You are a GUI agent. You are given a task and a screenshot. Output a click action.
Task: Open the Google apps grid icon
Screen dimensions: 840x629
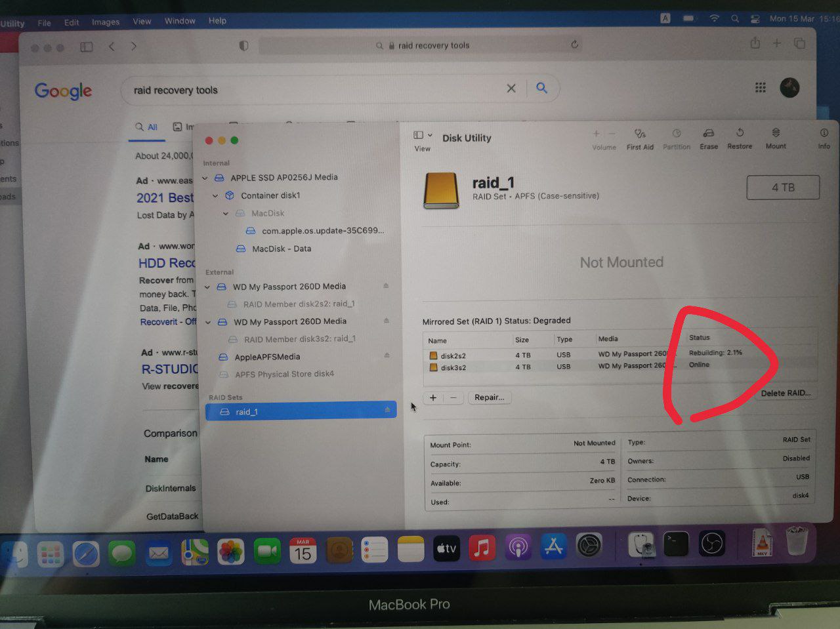point(760,87)
